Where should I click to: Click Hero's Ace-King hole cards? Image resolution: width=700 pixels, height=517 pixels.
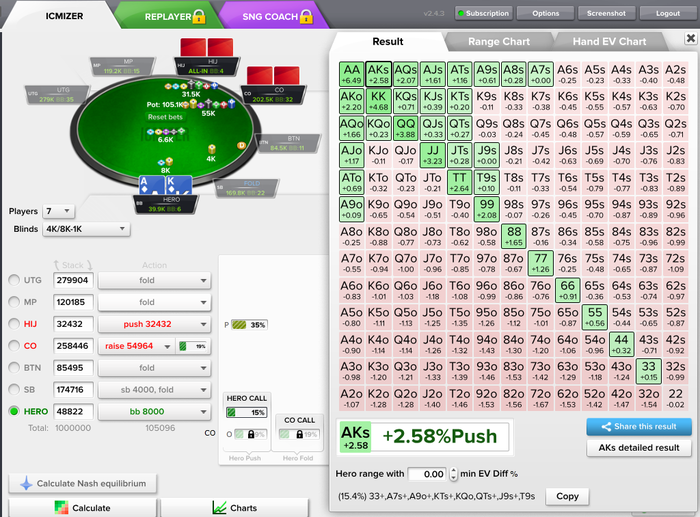166,185
